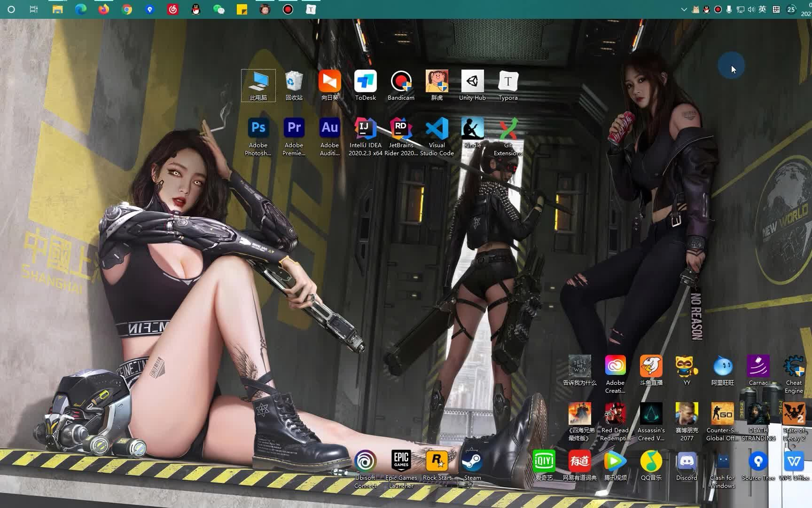Launch Adobe Audition shortcut
The width and height of the screenshot is (812, 508).
[x=330, y=137]
